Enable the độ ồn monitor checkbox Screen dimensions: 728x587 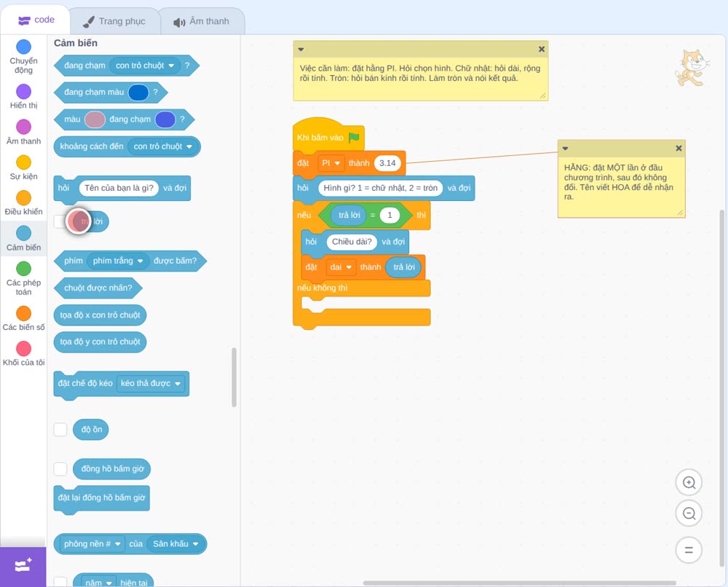click(x=60, y=430)
